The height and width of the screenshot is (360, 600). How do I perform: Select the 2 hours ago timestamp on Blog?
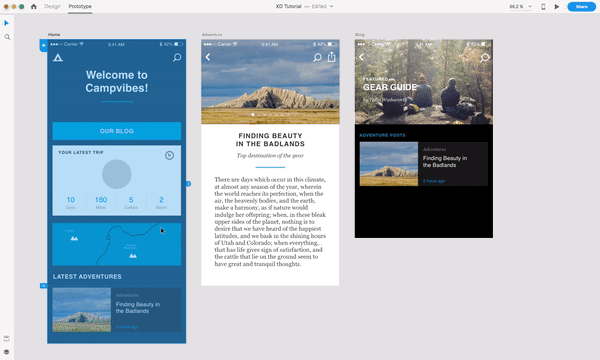click(434, 181)
